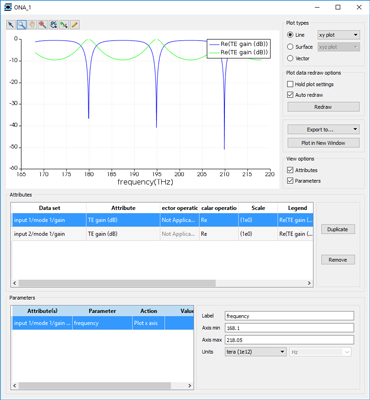370x400 pixels.
Task: Open the xy plot dropdown
Action: coord(338,35)
